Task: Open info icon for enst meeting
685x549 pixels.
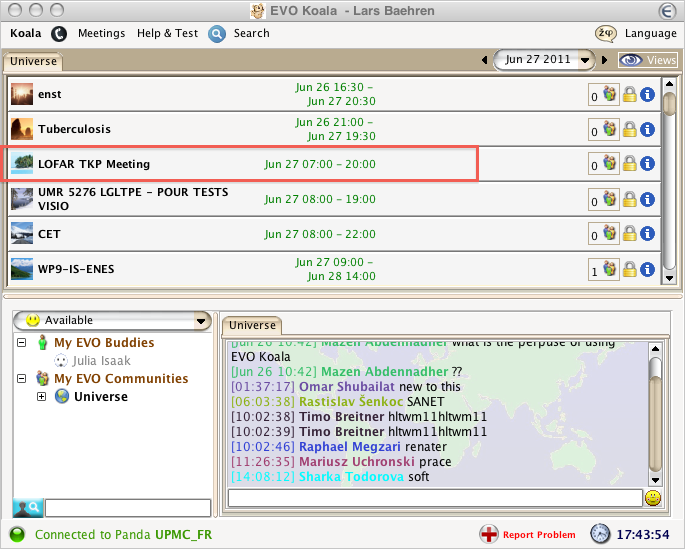Action: click(647, 94)
